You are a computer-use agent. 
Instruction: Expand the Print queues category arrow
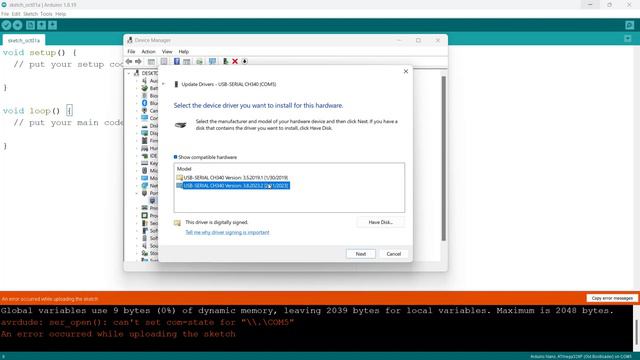click(x=137, y=208)
